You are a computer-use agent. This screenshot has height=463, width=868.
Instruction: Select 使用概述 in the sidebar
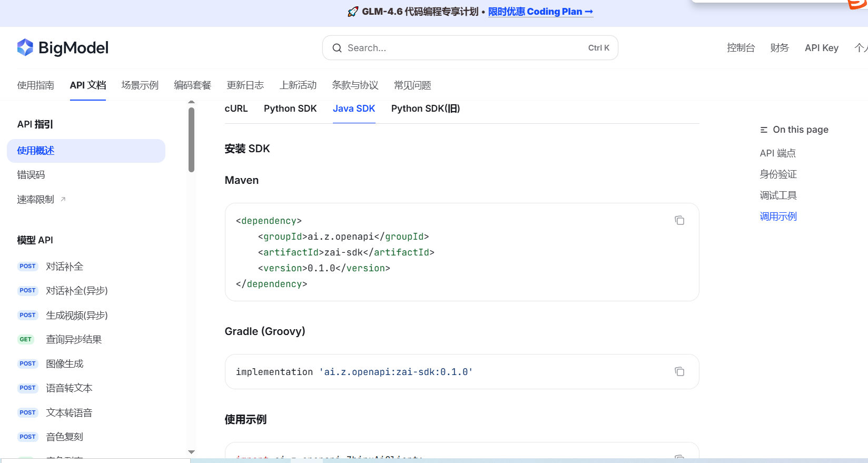[x=86, y=151]
